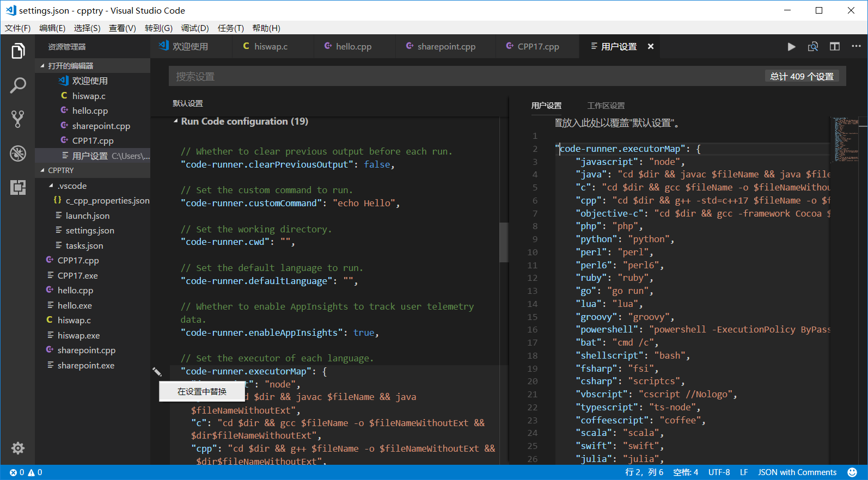Click the 总计 409 个设置 count label

[x=802, y=77]
